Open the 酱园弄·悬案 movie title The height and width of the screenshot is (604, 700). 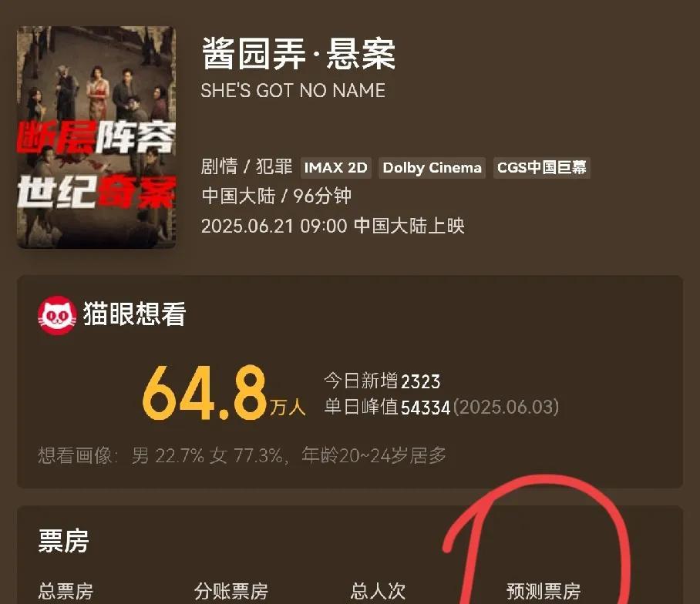click(x=298, y=54)
